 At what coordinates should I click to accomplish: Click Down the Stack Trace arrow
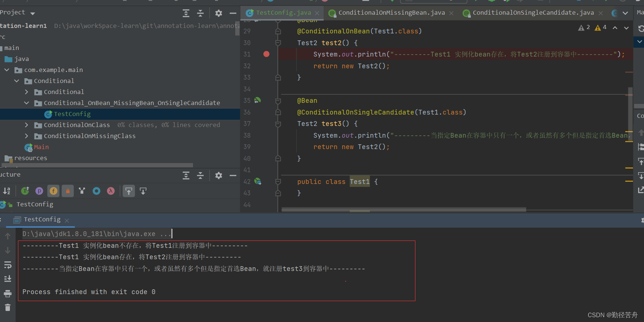pos(8,250)
